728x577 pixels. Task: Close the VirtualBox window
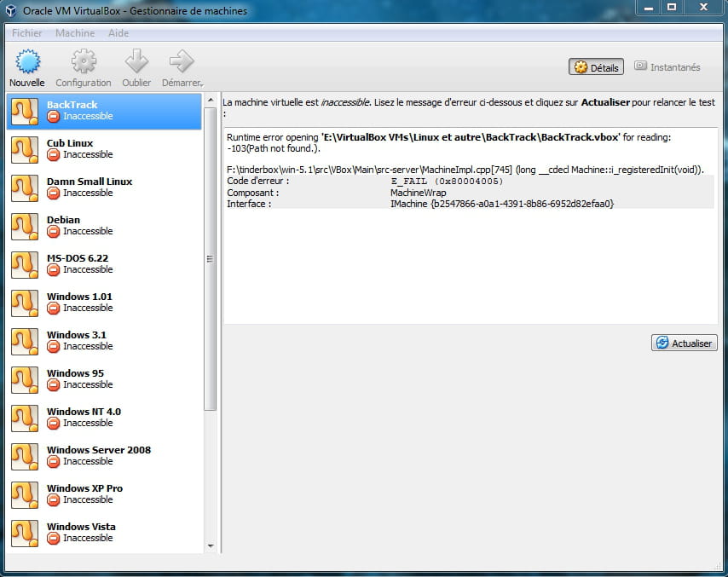pos(704,8)
